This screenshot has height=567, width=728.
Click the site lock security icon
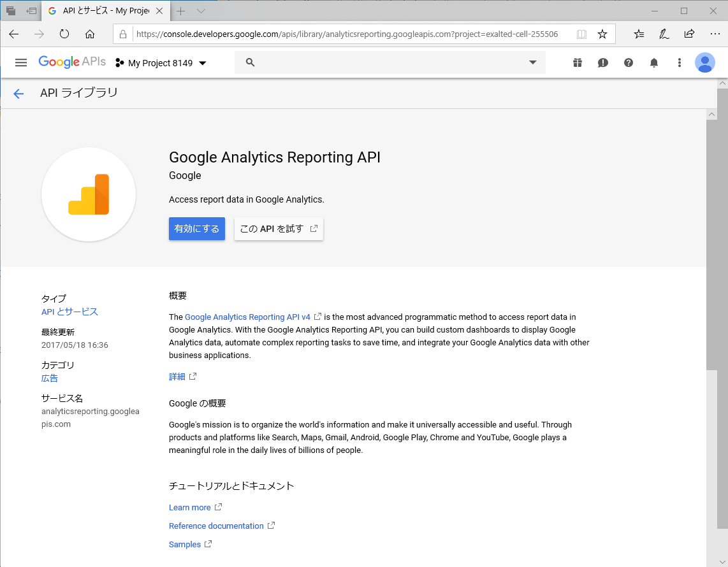(x=123, y=34)
